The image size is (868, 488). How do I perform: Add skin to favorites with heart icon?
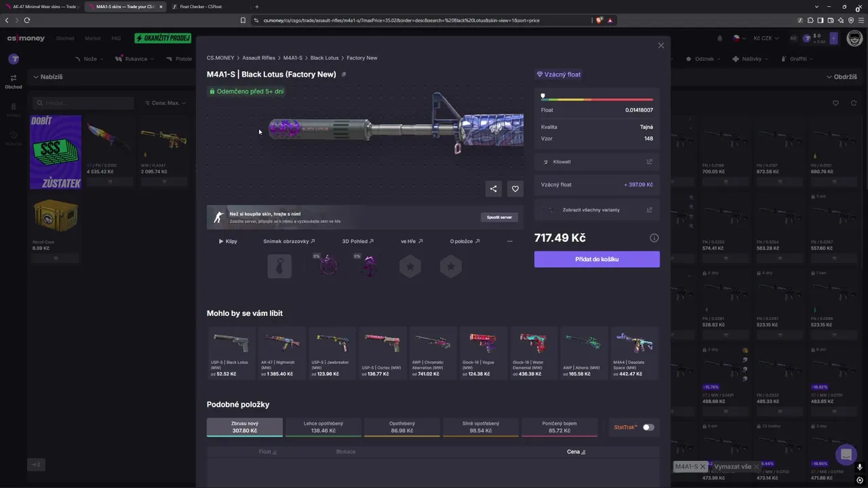pyautogui.click(x=515, y=189)
